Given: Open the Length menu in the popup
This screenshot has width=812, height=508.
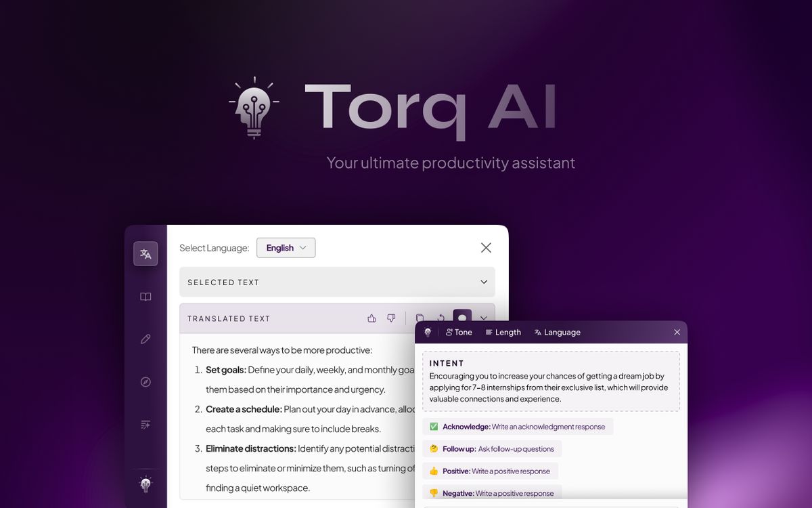Looking at the screenshot, I should click(503, 332).
